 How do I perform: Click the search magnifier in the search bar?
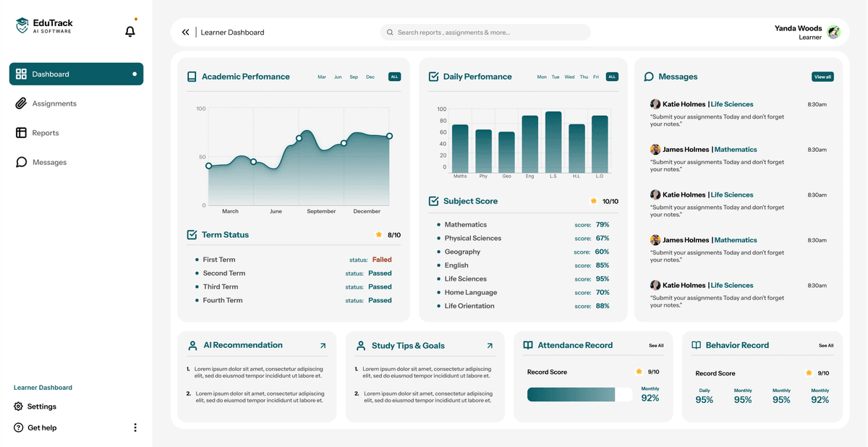pos(389,32)
